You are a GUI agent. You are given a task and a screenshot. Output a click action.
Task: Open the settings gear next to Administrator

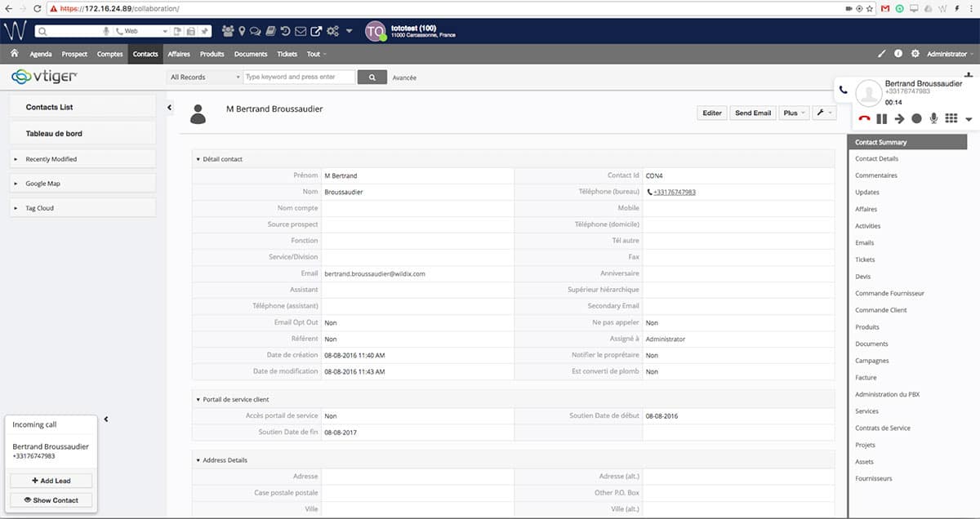pos(915,54)
